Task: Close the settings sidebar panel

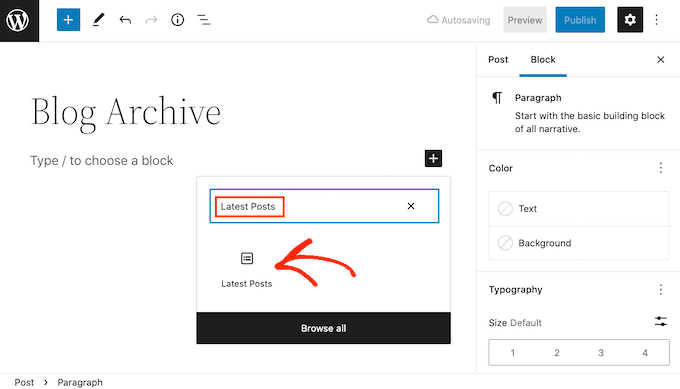Action: point(660,60)
